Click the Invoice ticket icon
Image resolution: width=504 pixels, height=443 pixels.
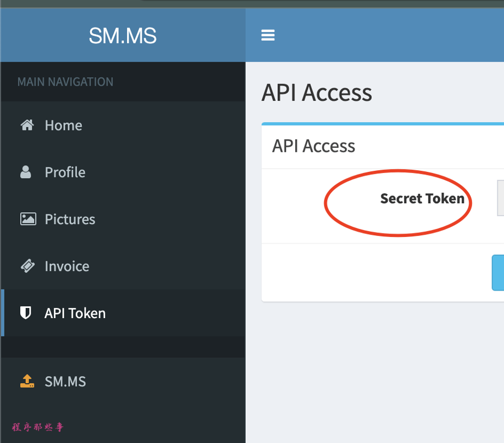coord(27,266)
